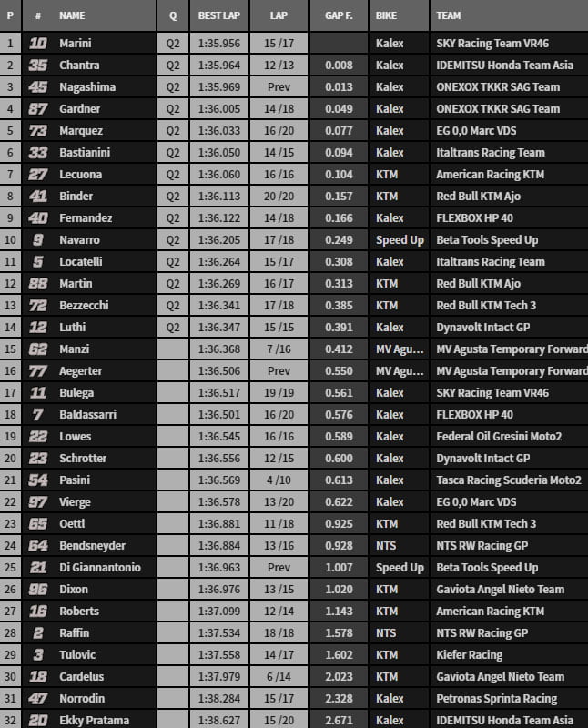
Task: Select Ekky Pratama's best lap 1:38.627
Action: click(x=217, y=721)
